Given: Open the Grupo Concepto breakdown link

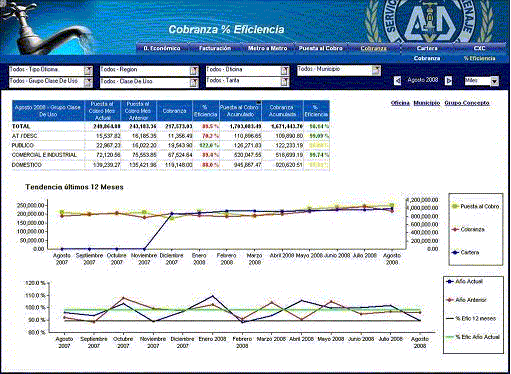Looking at the screenshot, I should pos(467,103).
